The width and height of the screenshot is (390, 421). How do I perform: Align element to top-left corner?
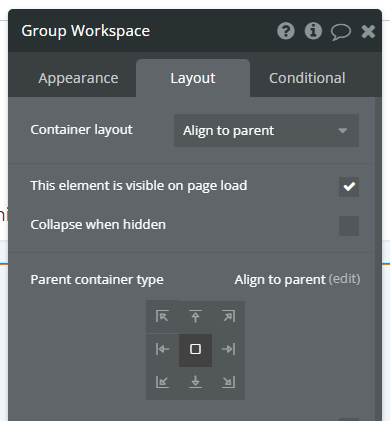(162, 316)
